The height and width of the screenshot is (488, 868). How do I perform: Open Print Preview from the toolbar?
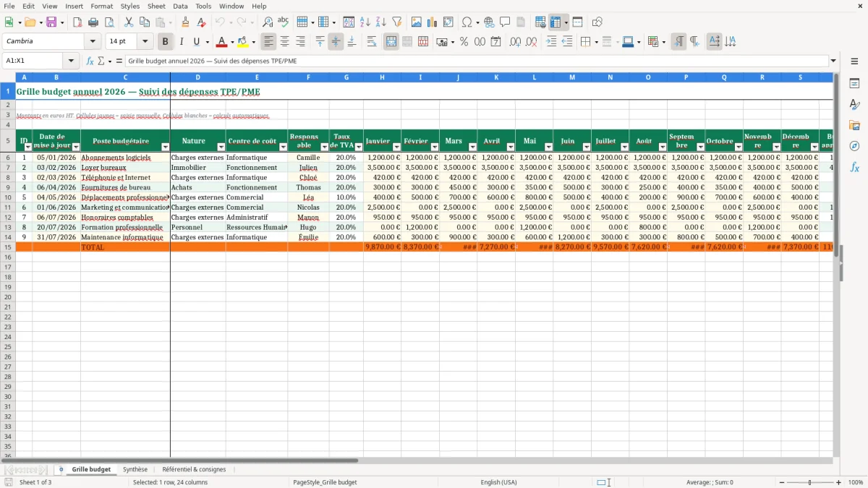[x=109, y=22]
